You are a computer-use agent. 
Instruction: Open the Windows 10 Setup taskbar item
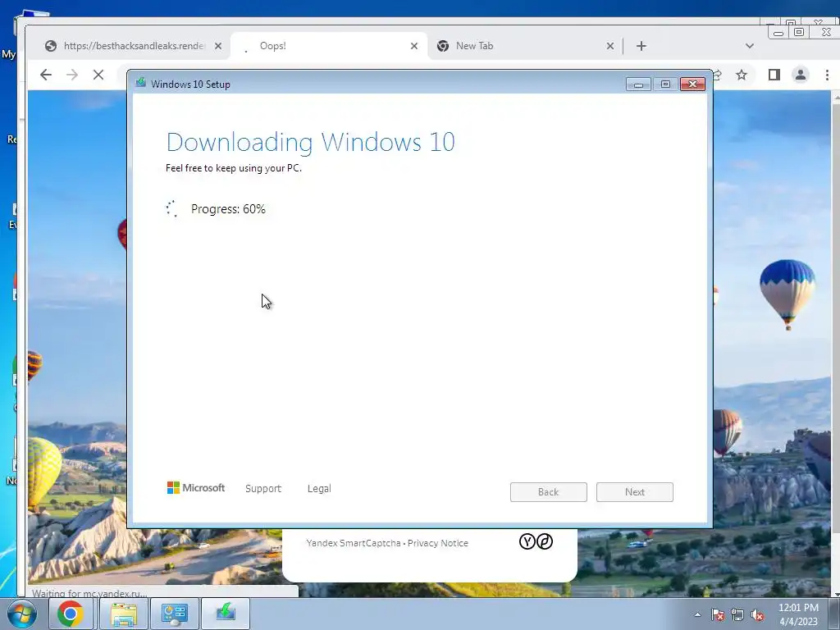(226, 614)
